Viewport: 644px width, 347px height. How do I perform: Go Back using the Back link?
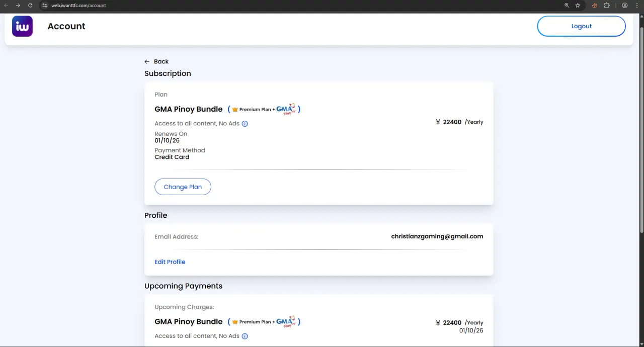[161, 61]
